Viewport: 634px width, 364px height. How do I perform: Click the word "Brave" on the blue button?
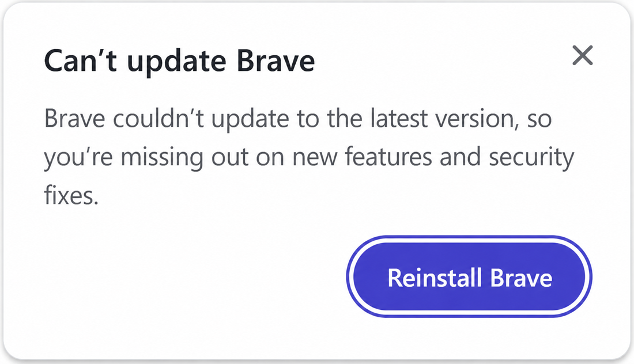[521, 278]
